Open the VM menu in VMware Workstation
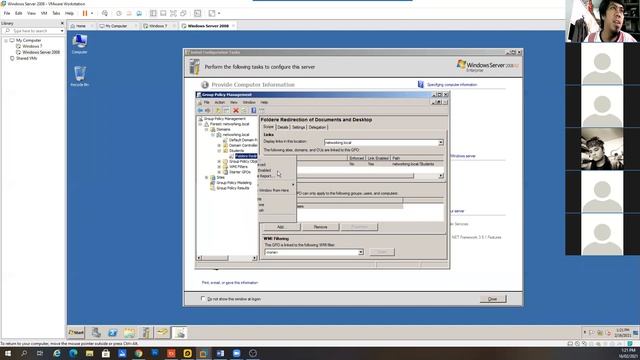This screenshot has height=360, width=640. 44,13
